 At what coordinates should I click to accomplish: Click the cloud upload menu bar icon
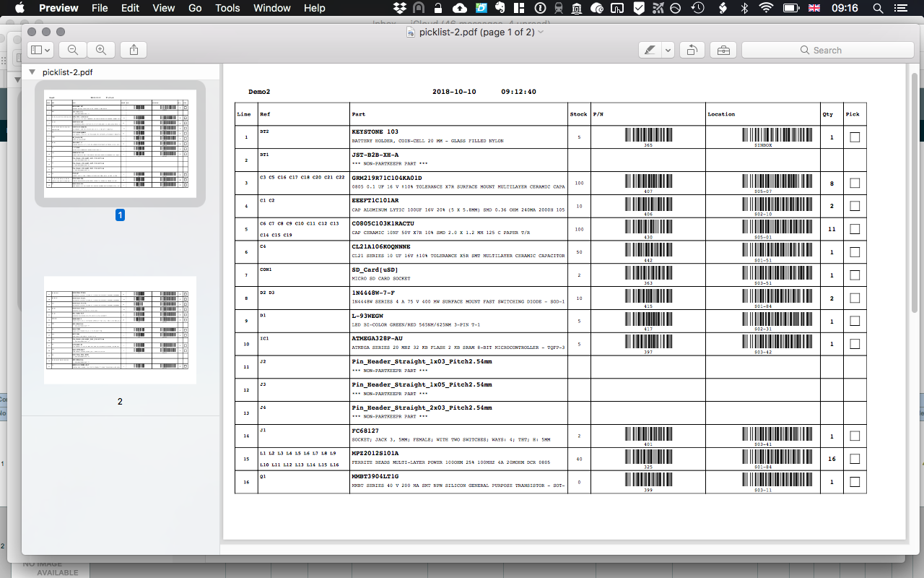tap(459, 8)
